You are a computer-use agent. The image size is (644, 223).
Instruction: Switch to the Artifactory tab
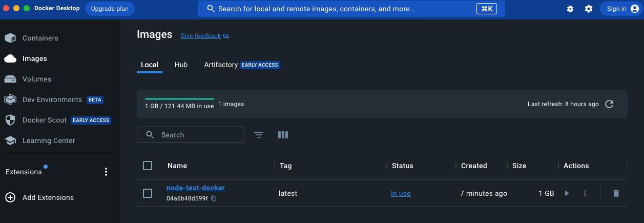221,65
